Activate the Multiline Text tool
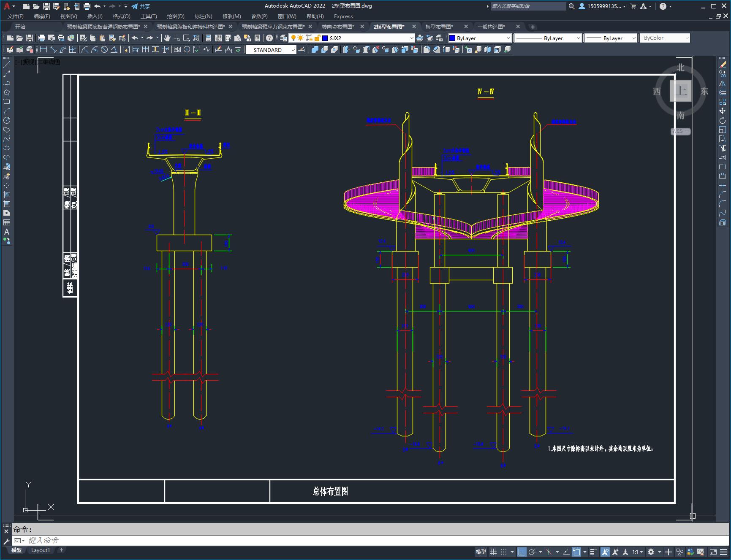This screenshot has width=731, height=560. coord(7,232)
